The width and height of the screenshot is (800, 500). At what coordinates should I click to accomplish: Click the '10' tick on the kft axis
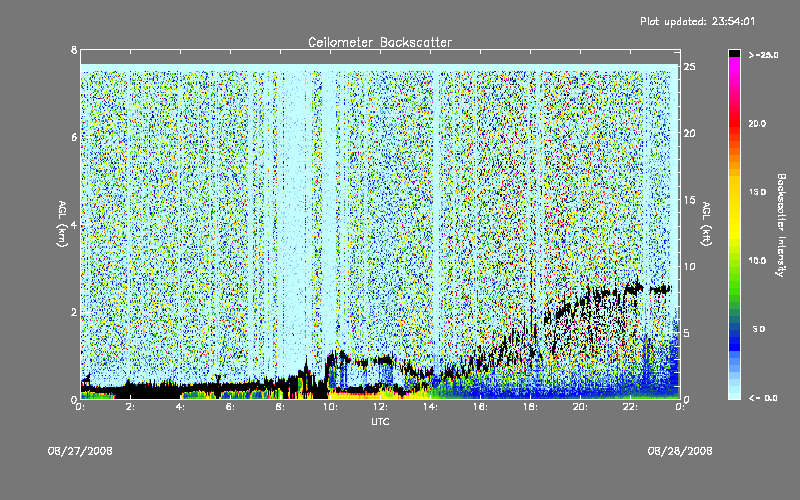click(x=689, y=266)
